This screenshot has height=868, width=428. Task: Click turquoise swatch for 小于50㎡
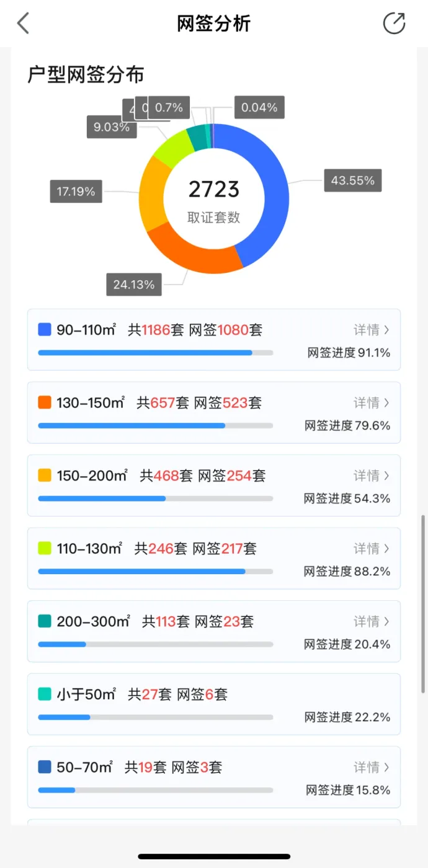(45, 694)
